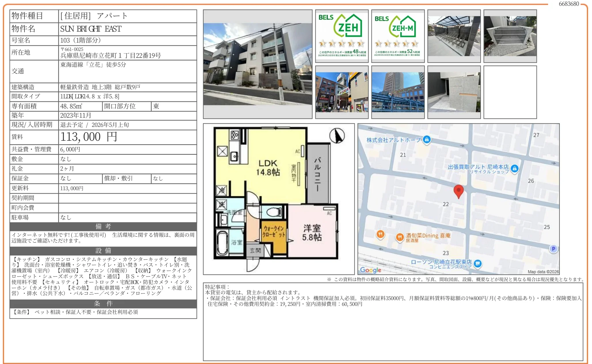Viewport: 592px width, 364px height.
Task: Open the main building exterior photo
Action: (257, 64)
